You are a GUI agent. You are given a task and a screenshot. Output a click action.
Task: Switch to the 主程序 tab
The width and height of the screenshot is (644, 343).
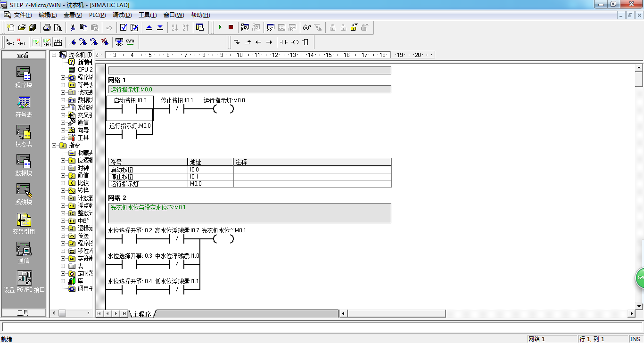142,314
